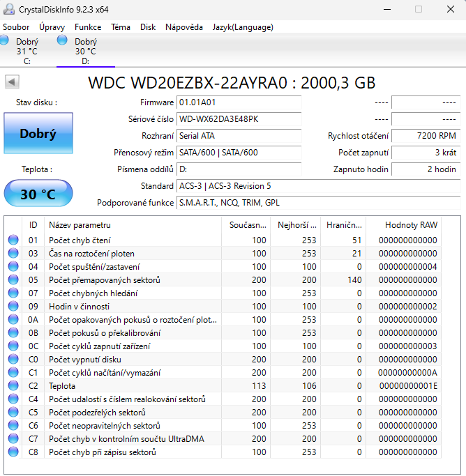Select the D: drive status orb
Screen dimensions: 466x476
(x=62, y=40)
